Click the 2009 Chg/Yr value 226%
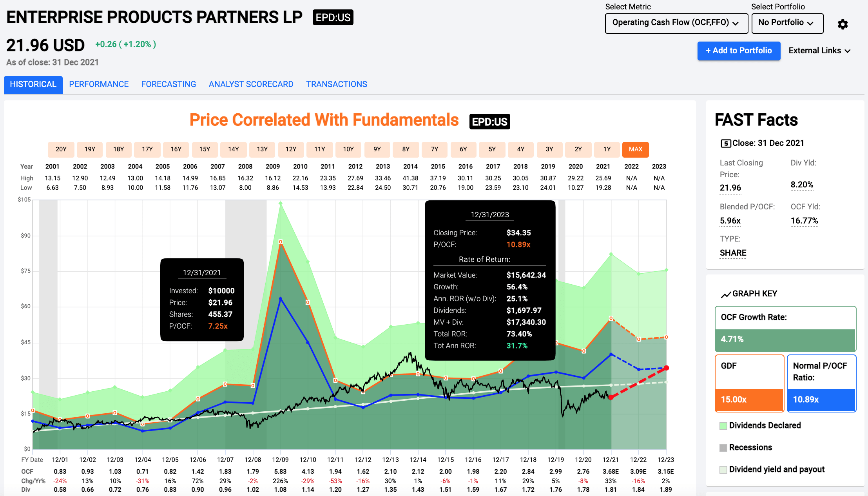Image resolution: width=868 pixels, height=496 pixels. [x=281, y=481]
